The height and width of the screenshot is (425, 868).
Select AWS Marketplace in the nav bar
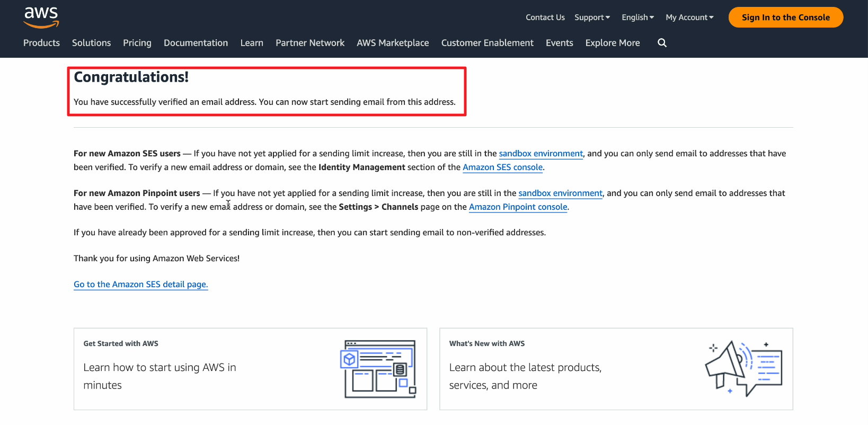tap(393, 43)
